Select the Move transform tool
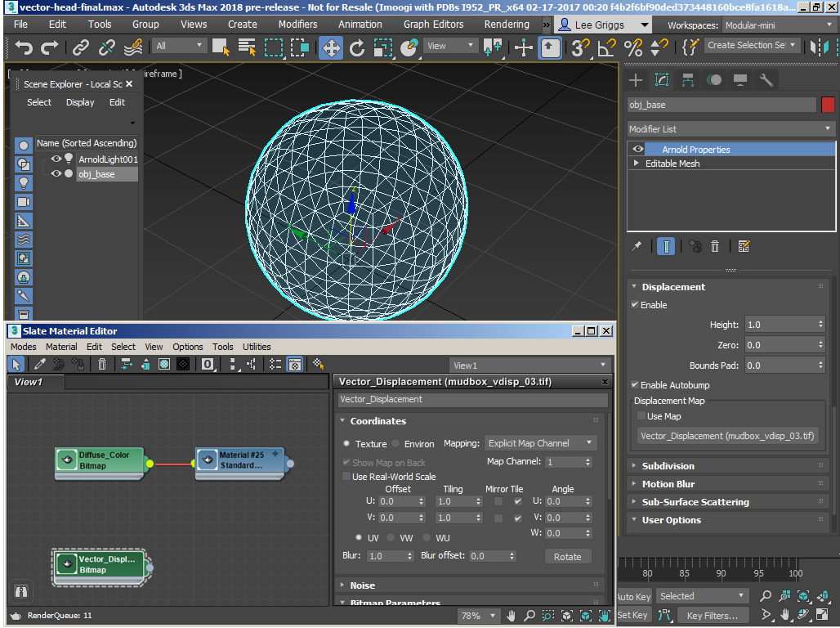The width and height of the screenshot is (840, 628). tap(331, 48)
